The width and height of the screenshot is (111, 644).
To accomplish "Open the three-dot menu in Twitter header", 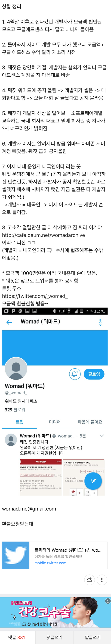I will [100, 322].
